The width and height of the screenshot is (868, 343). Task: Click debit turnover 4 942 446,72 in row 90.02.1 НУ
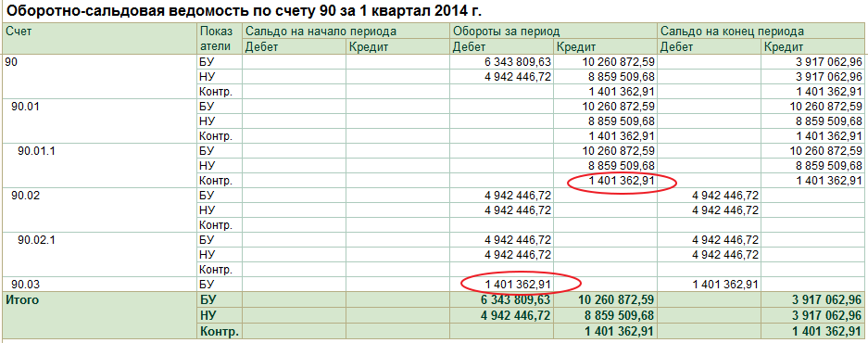(x=517, y=254)
